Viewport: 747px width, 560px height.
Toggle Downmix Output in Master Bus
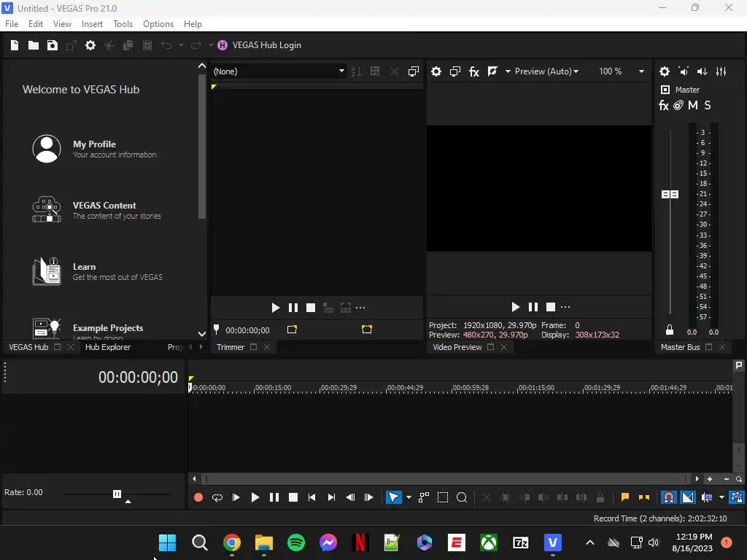click(684, 71)
